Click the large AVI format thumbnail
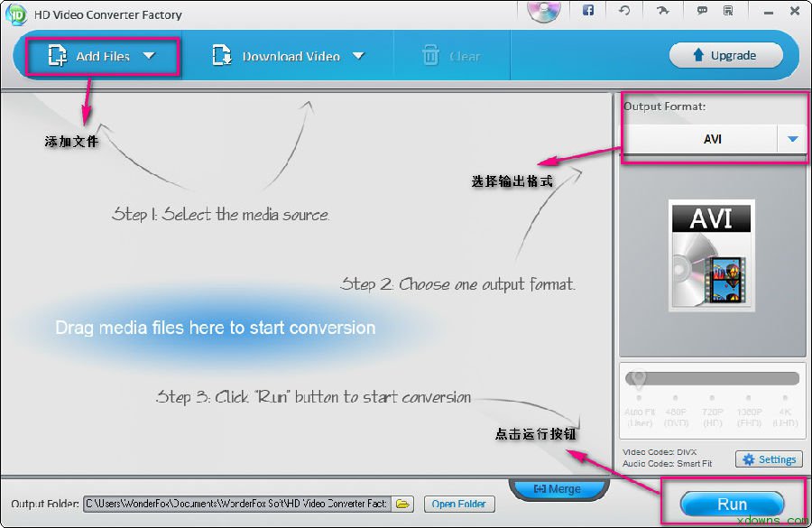The image size is (812, 528). point(712,255)
